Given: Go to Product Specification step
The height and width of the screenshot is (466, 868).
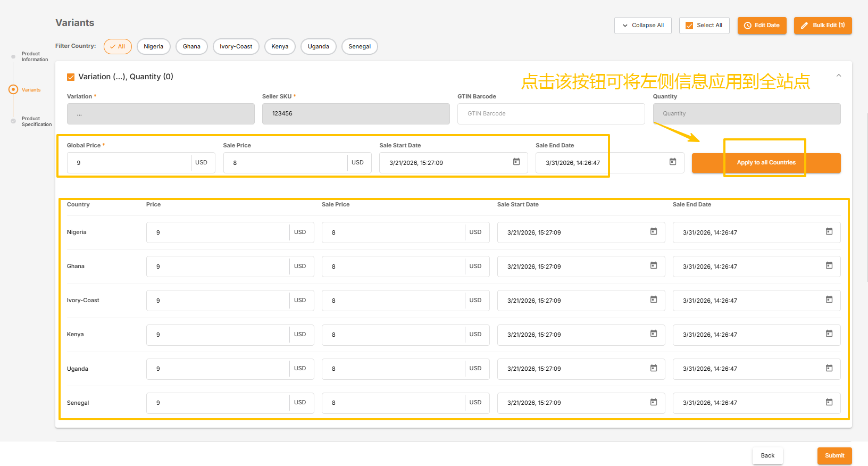Looking at the screenshot, I should pyautogui.click(x=36, y=121).
